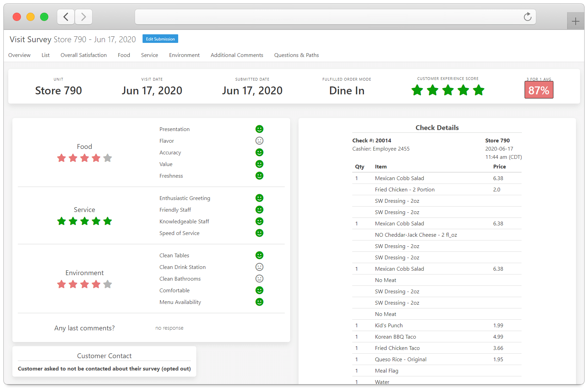588x388 pixels.
Task: Switch to the Food tab
Action: 124,55
